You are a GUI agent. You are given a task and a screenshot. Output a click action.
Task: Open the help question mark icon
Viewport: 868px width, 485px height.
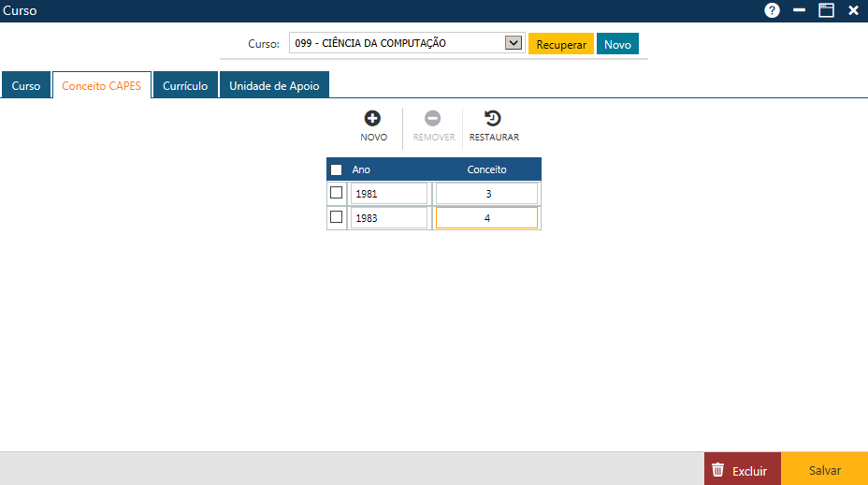(x=772, y=10)
